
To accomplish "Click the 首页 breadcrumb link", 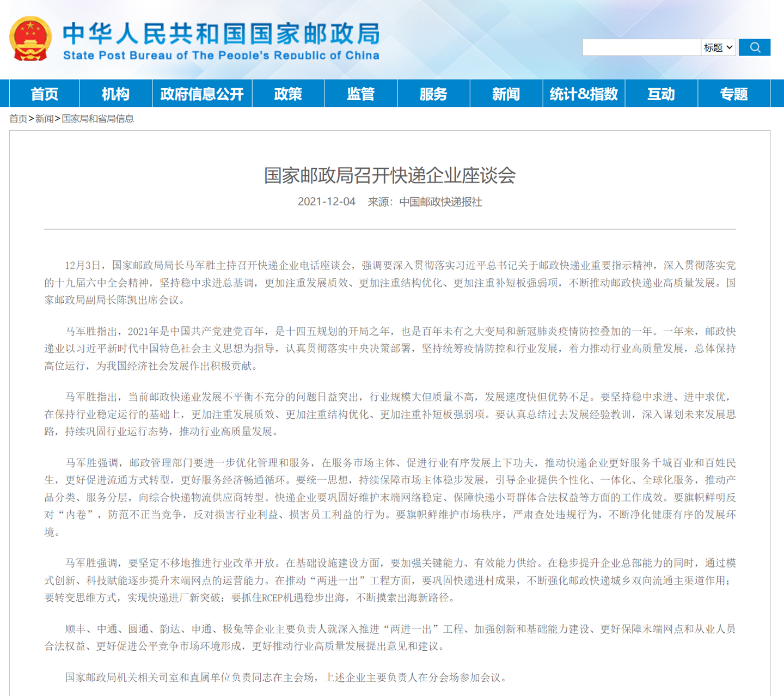I will pos(19,118).
